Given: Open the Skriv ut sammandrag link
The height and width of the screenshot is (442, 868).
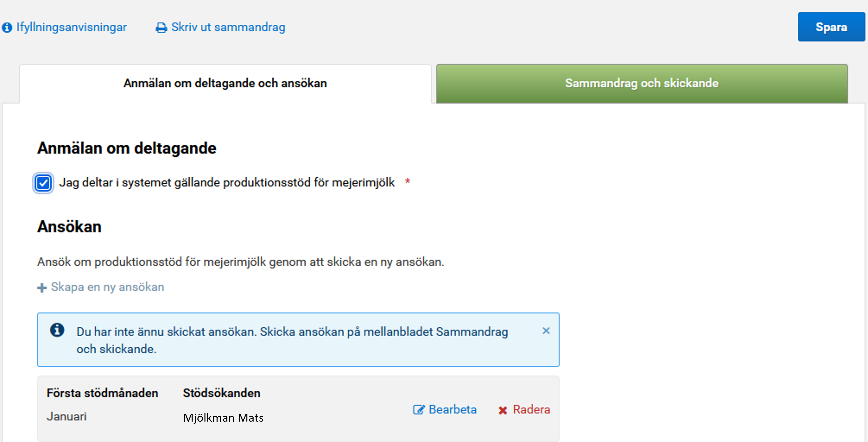Looking at the screenshot, I should click(x=228, y=27).
